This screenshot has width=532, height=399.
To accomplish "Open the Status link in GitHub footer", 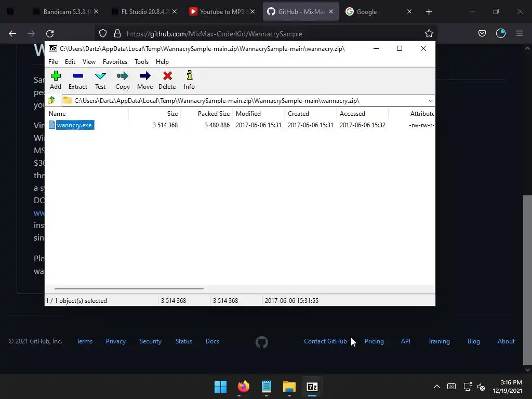I will 184,341.
